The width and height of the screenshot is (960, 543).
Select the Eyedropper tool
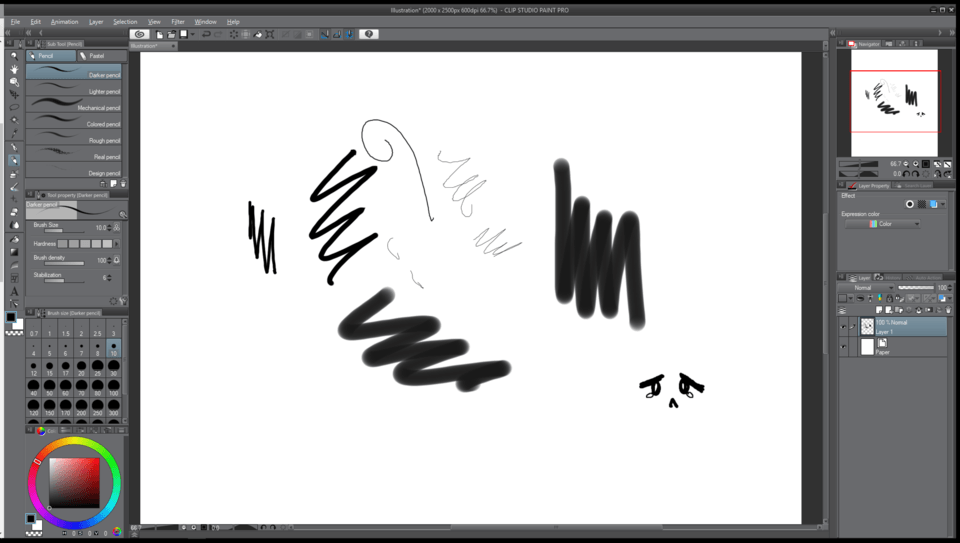point(14,133)
